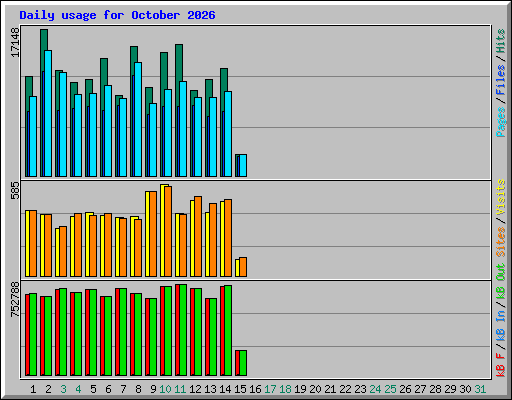This screenshot has height=400, width=512.
Task: Click the day 15 cyan Pages bar
Action: point(243,165)
